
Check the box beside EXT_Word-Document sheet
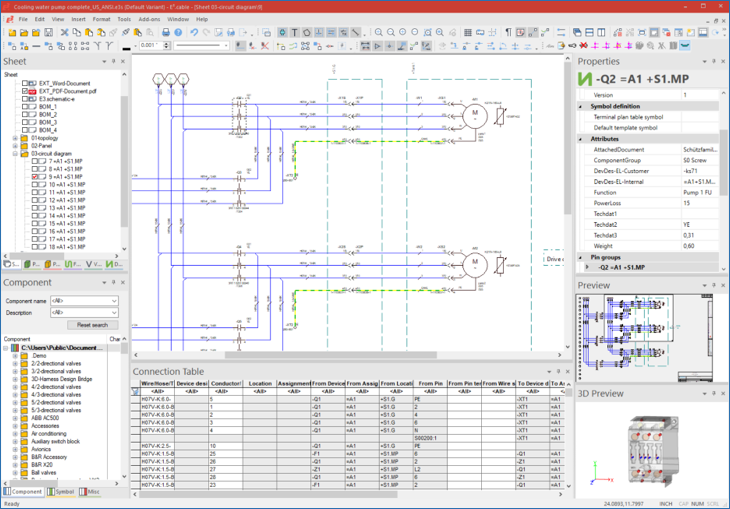pos(27,83)
